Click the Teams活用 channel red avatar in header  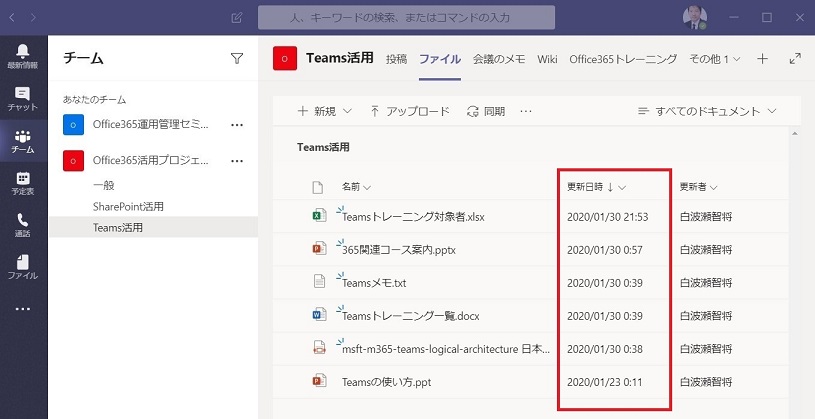coord(285,58)
